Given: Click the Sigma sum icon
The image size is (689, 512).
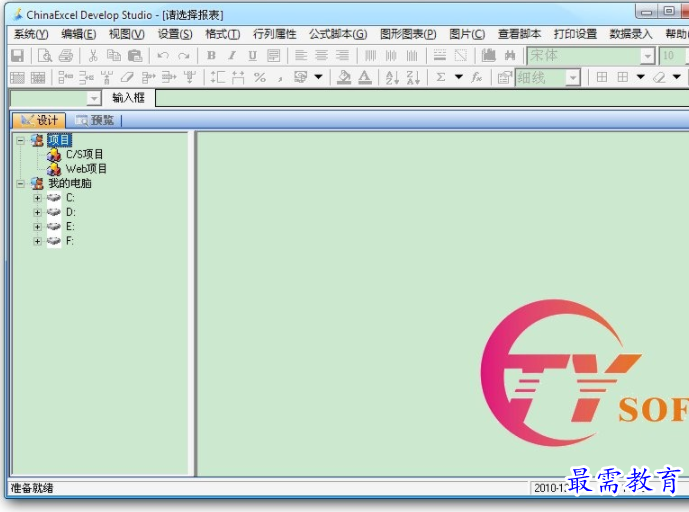Looking at the screenshot, I should (x=440, y=78).
